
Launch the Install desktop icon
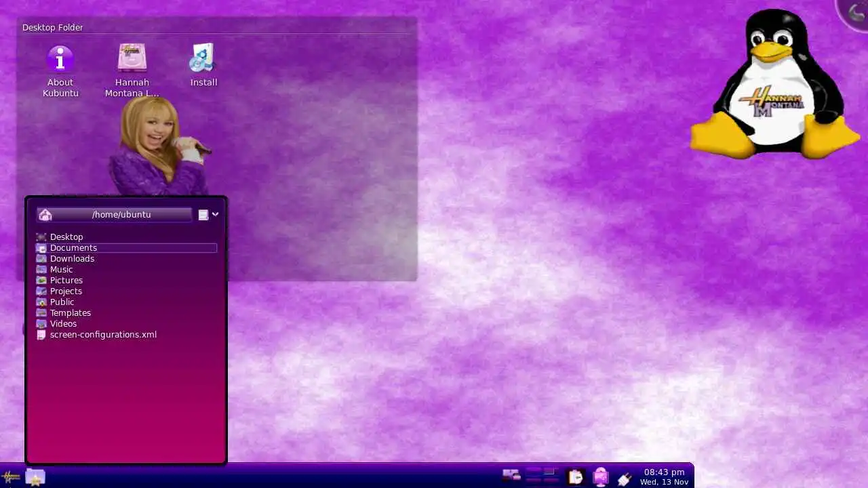pyautogui.click(x=203, y=66)
